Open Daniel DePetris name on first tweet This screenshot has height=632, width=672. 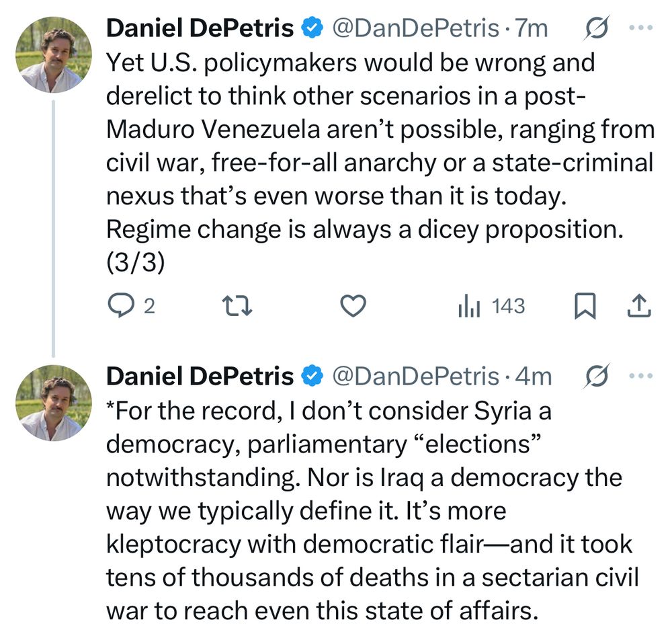tap(200, 28)
